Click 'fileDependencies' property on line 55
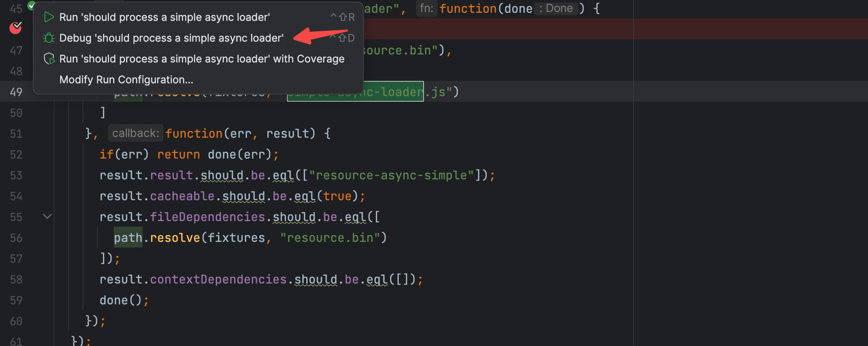868x346 pixels. [207, 217]
